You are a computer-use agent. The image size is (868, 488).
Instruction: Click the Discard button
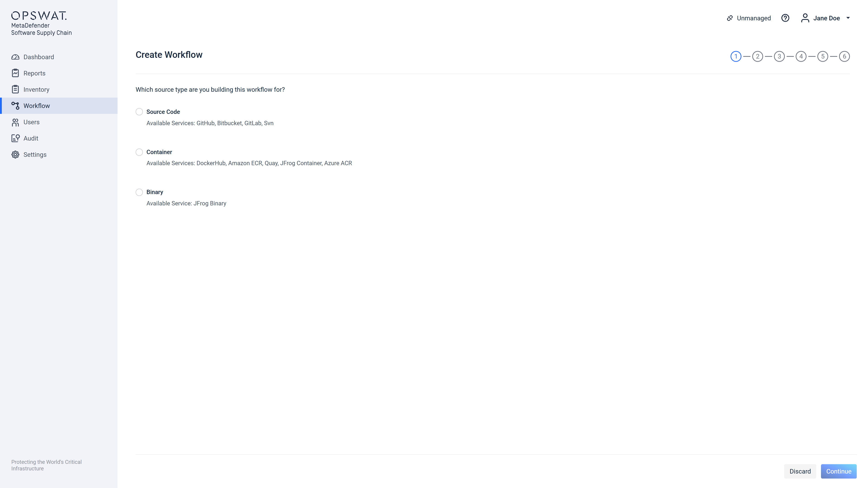coord(800,471)
